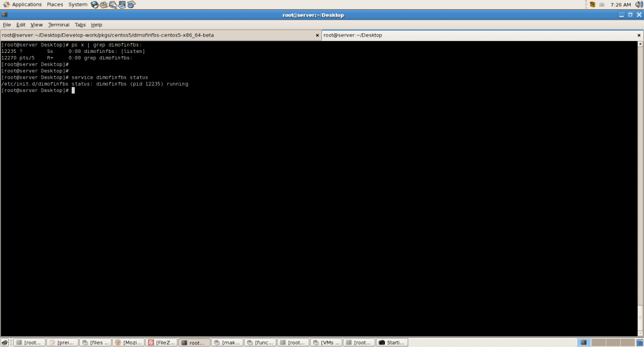This screenshot has width=644, height=347.
Task: Close the terminal window
Action: pos(639,15)
